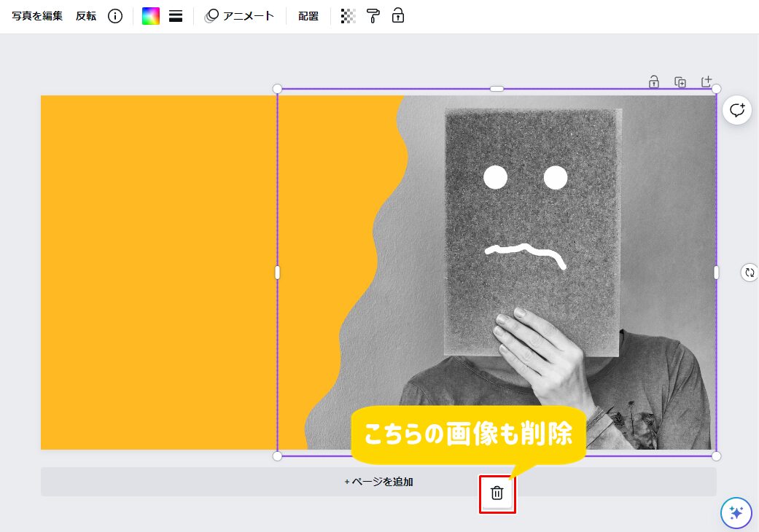Select the top-left corner resize handle
759x532 pixels.
(277, 88)
